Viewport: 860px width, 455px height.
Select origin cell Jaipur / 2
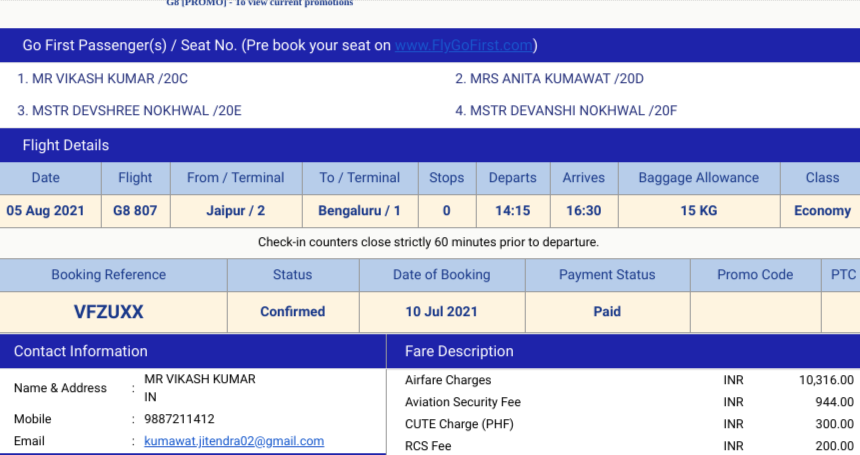(236, 211)
